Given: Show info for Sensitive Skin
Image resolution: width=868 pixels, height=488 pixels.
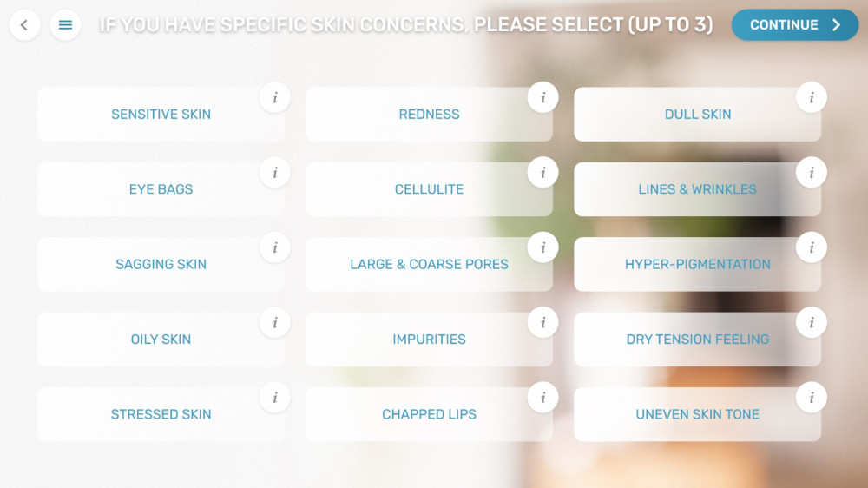Looking at the screenshot, I should point(275,98).
